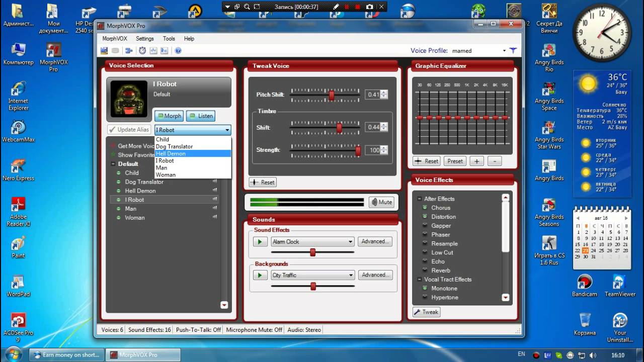Click the 1K equalizer band slider

click(x=466, y=118)
